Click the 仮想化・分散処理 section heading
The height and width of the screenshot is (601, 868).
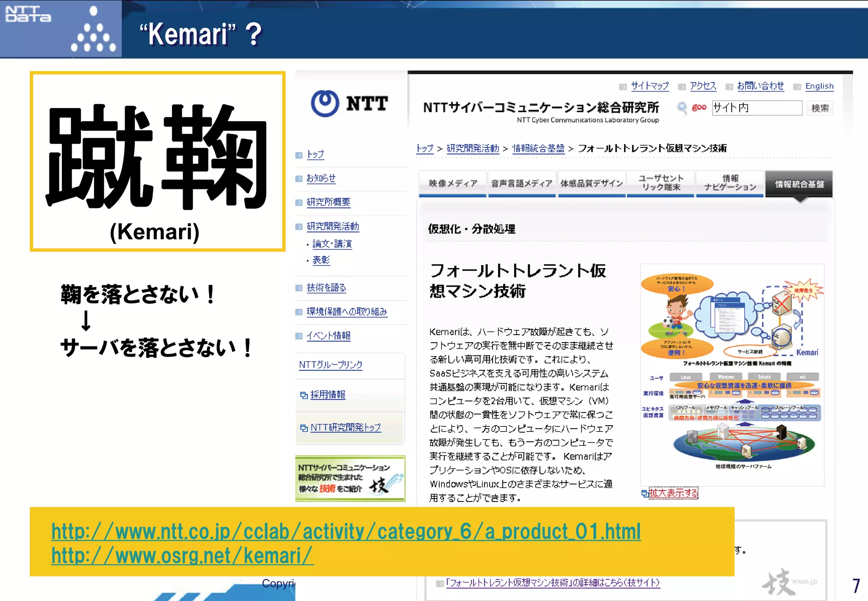pyautogui.click(x=471, y=229)
